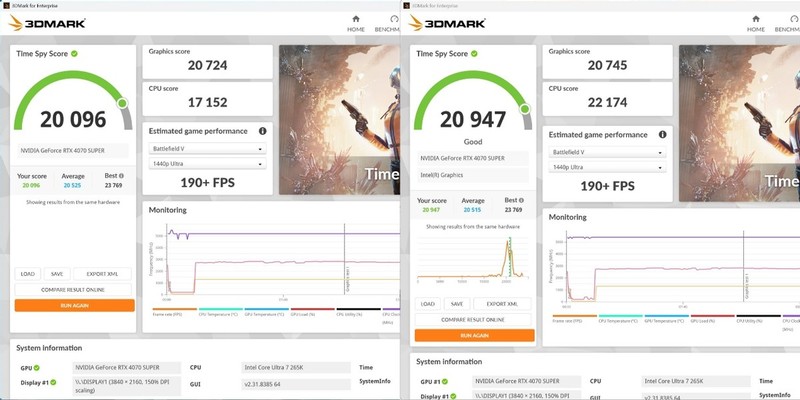Click CPU score value 22 174
This screenshot has width=800, height=400.
(608, 102)
